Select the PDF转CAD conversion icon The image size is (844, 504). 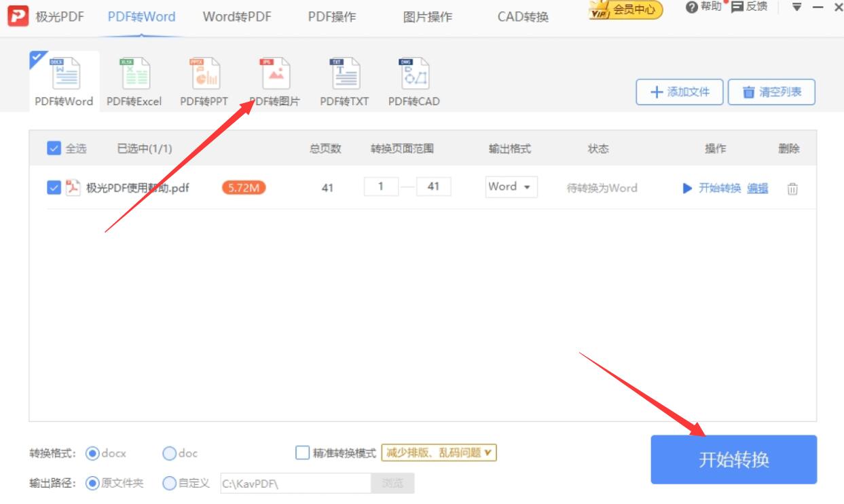[414, 74]
